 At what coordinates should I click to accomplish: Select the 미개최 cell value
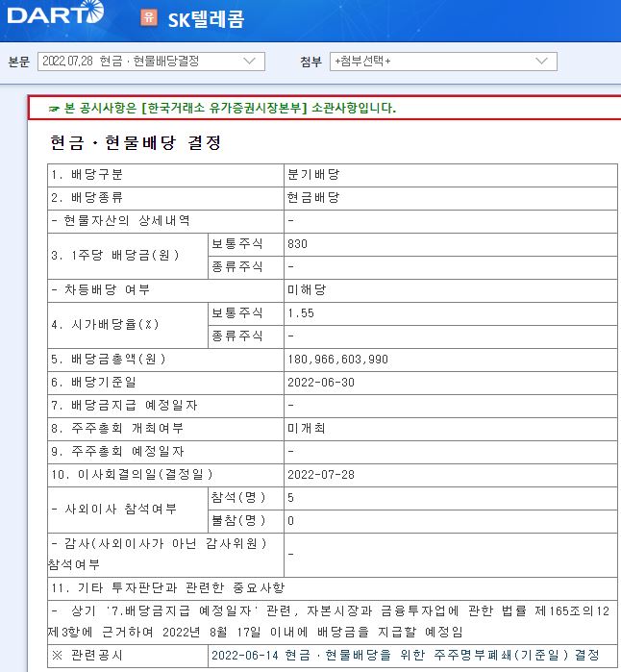tap(307, 429)
